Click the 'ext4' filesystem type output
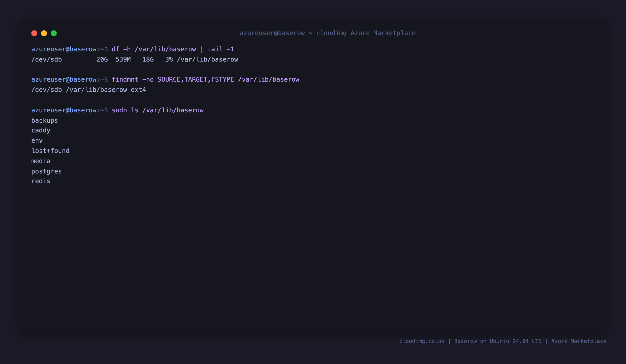The height and width of the screenshot is (364, 626). tap(138, 90)
